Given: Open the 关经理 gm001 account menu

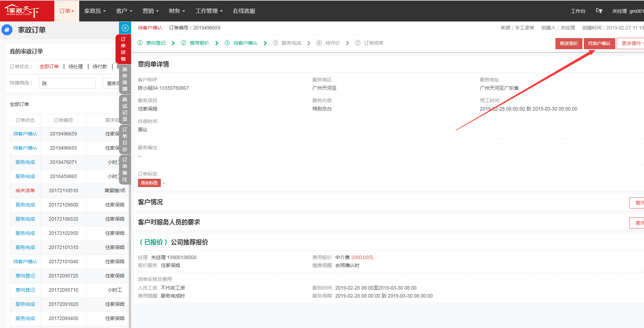Looking at the screenshot, I should 628,11.
